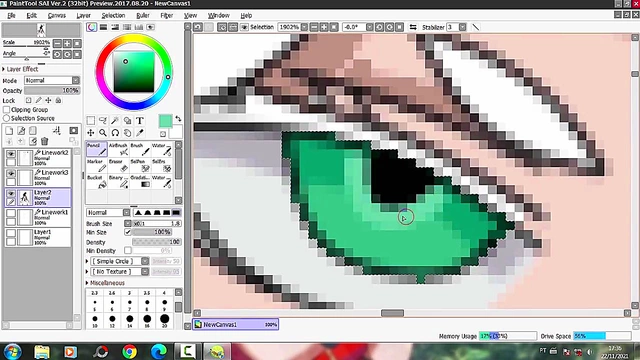The height and width of the screenshot is (360, 640).
Task: Switch to the NewCanvas1 document tab
Action: point(236,324)
